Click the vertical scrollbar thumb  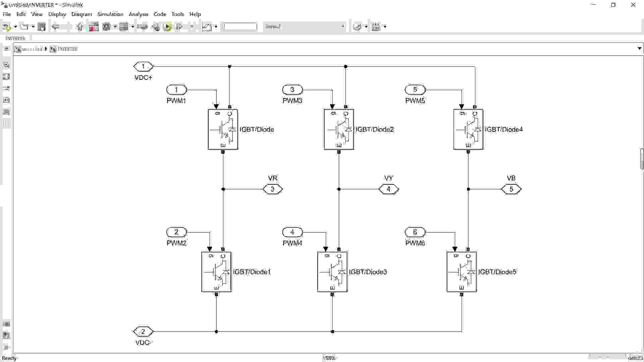[x=642, y=159]
